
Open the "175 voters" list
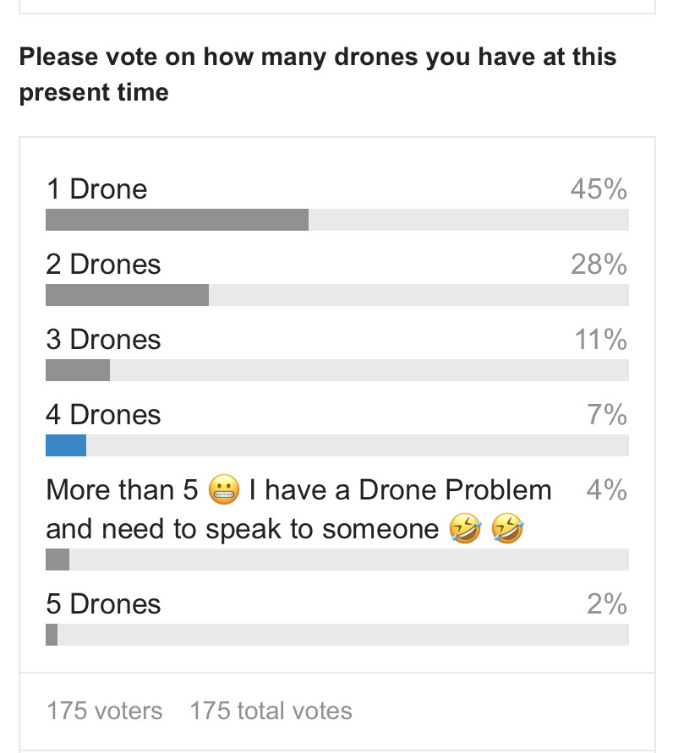(104, 711)
